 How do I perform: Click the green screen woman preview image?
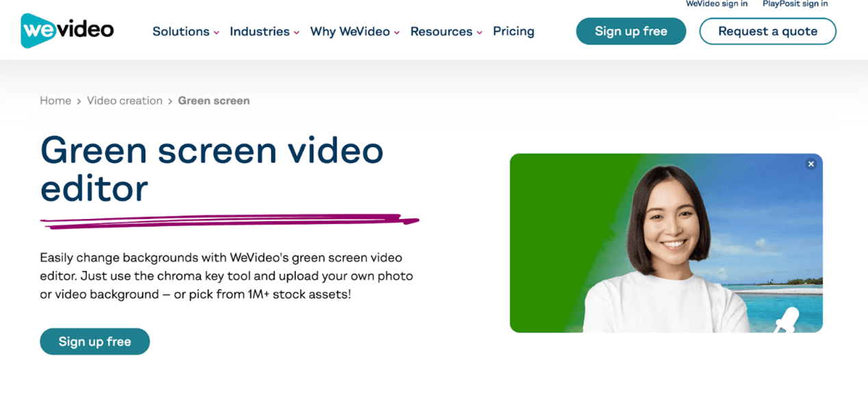666,243
